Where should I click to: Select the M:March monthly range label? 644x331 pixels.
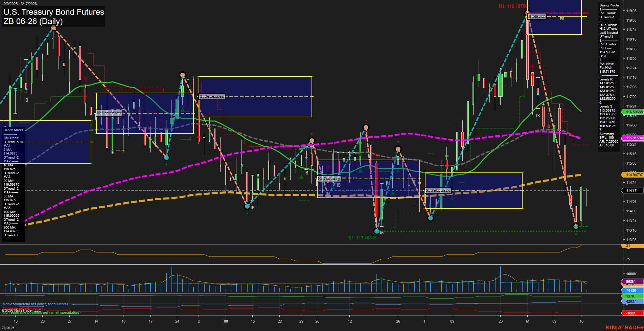point(537,16)
